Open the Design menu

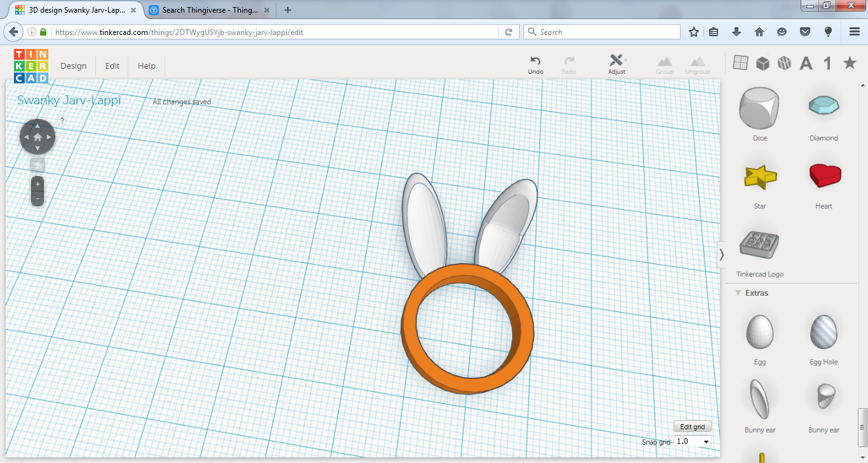point(73,66)
